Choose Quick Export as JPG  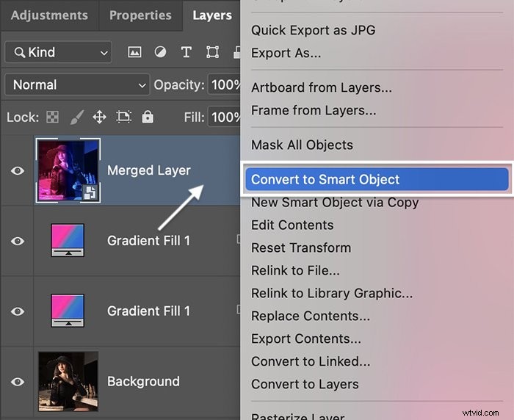tap(314, 30)
